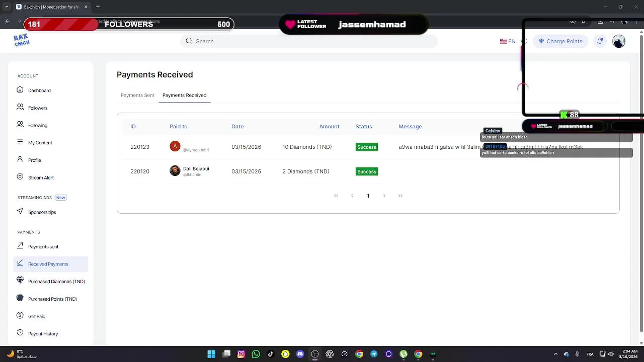Focus the Search field

click(308, 41)
